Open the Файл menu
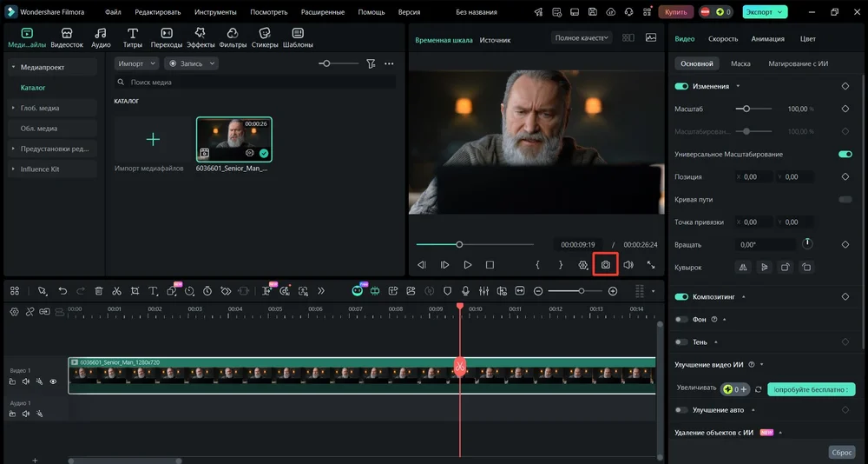Image resolution: width=868 pixels, height=464 pixels. (113, 12)
